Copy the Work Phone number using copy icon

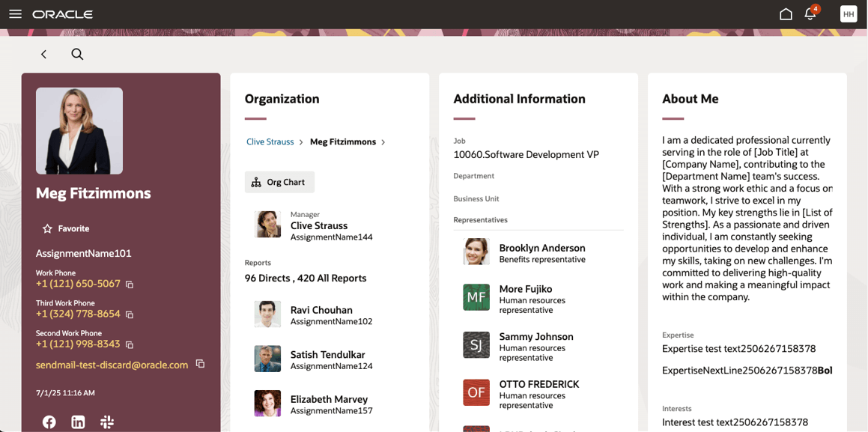(x=130, y=285)
